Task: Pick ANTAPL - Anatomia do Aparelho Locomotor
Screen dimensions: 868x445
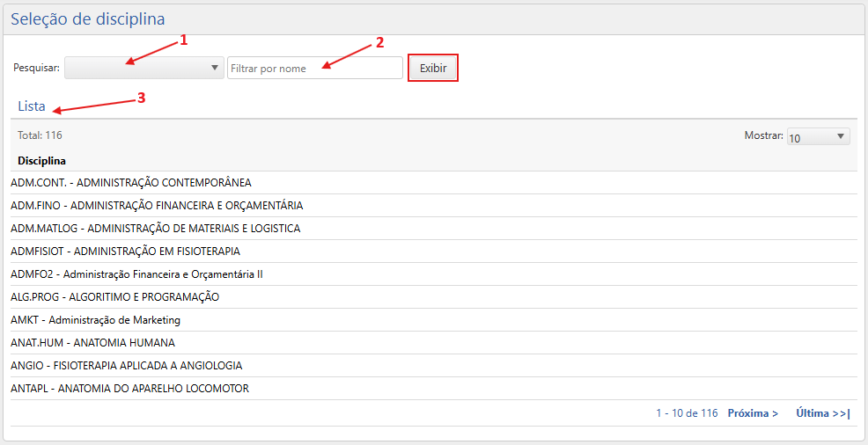Action: (x=129, y=389)
